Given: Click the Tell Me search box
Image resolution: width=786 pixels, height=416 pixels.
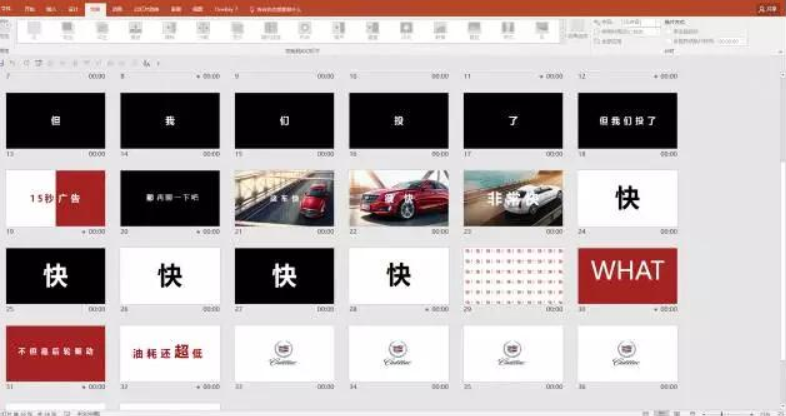Looking at the screenshot, I should click(276, 9).
